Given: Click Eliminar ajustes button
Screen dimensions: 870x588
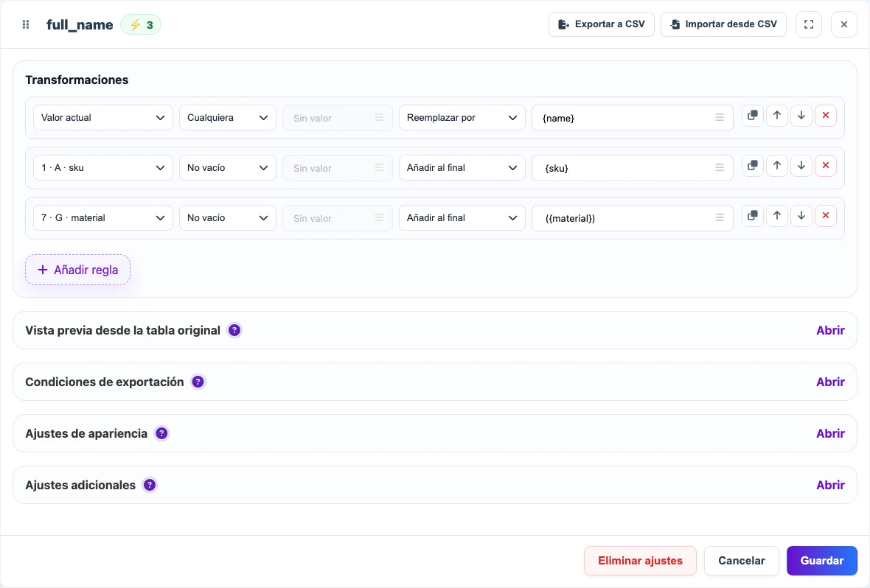Looking at the screenshot, I should [640, 561].
